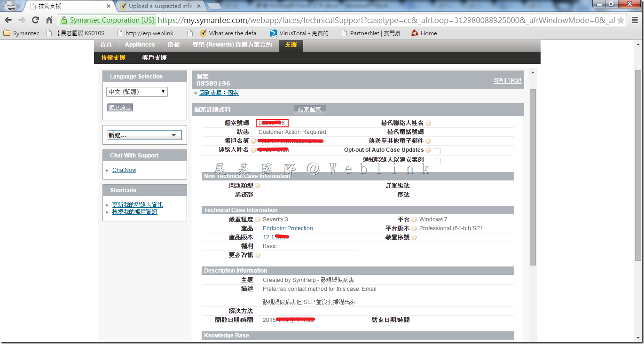
Task: Click the 變更語言 button
Action: click(120, 108)
